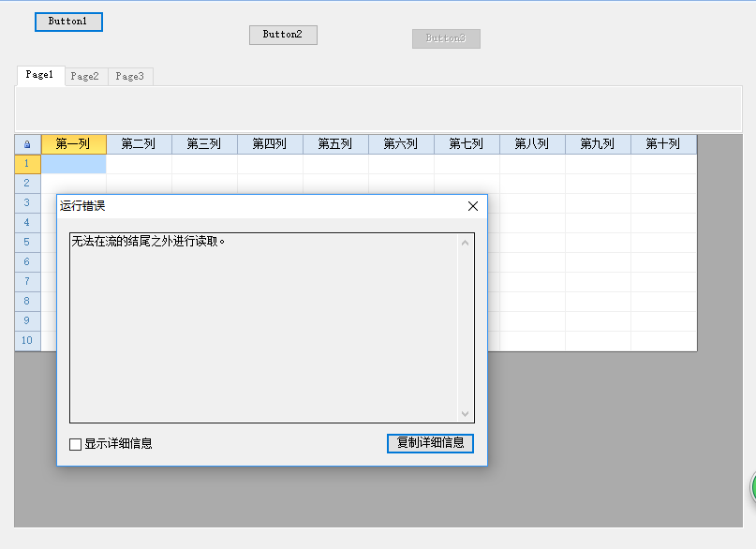Click the 第四列 column header
The width and height of the screenshot is (756, 549).
tap(270, 144)
